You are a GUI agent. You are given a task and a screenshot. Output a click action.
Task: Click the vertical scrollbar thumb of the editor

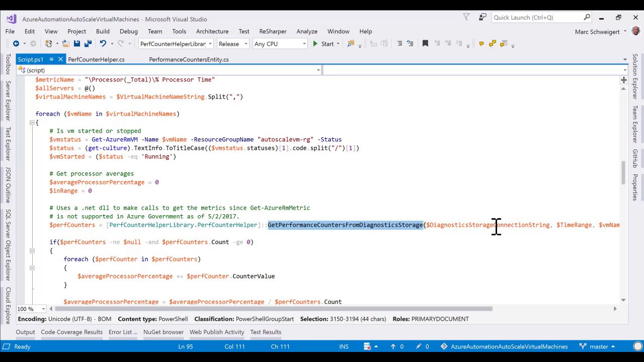pyautogui.click(x=623, y=172)
